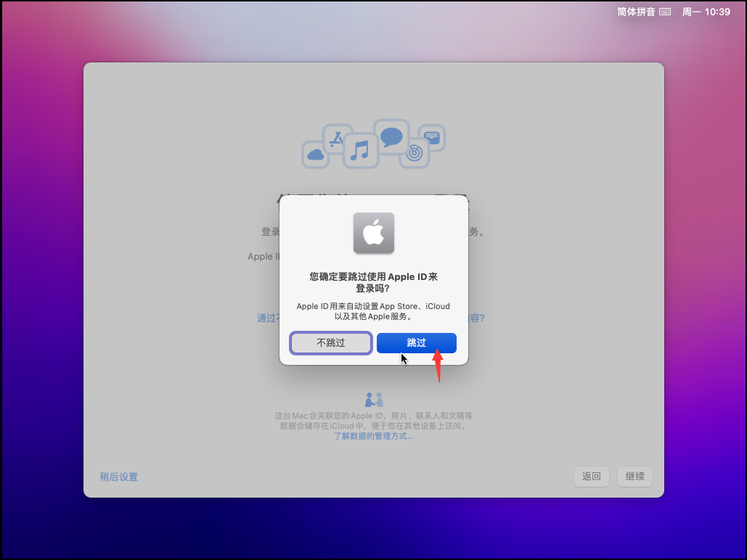
Task: Click the Find My radar icon
Action: [x=415, y=153]
